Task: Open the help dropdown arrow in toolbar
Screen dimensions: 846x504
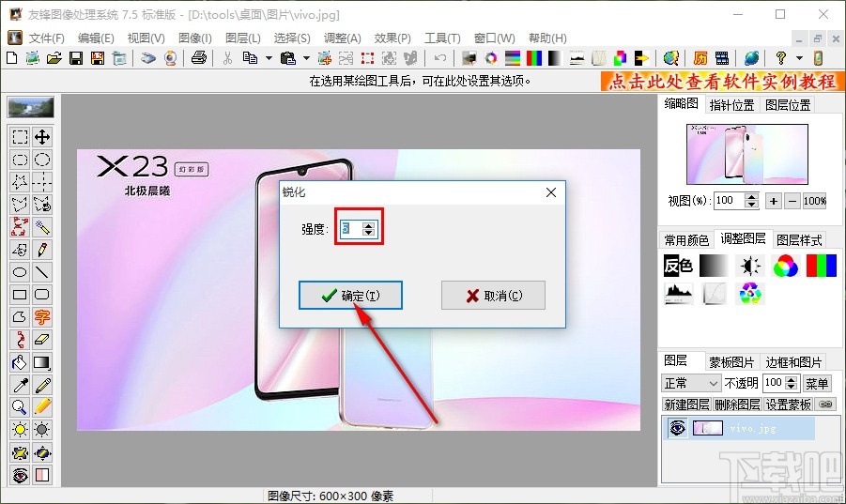Action: click(x=799, y=57)
